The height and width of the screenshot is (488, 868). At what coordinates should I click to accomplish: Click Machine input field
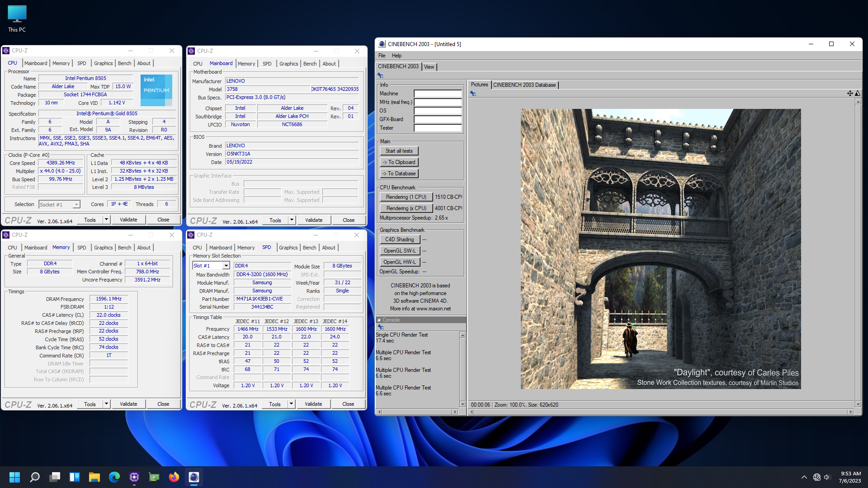point(438,94)
